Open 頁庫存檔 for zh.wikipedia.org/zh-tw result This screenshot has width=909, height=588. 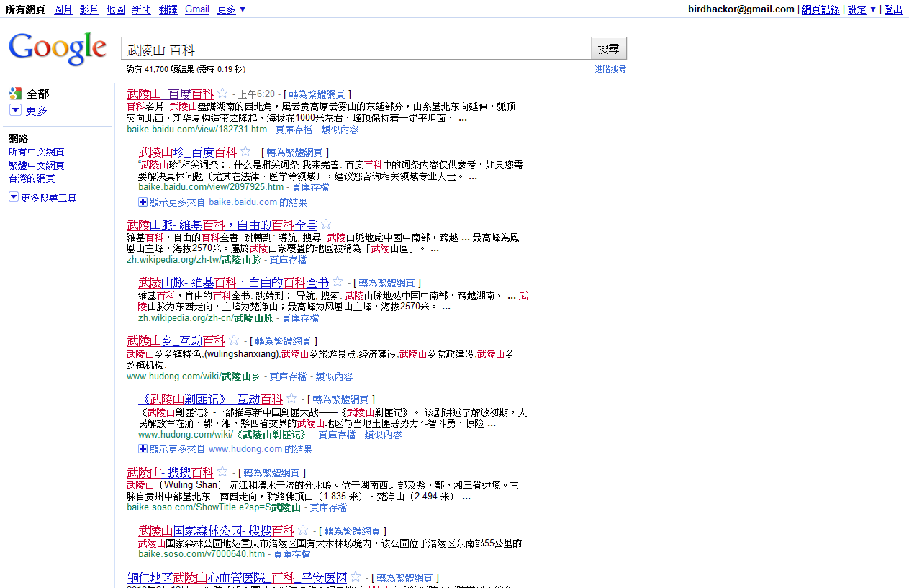[288, 260]
